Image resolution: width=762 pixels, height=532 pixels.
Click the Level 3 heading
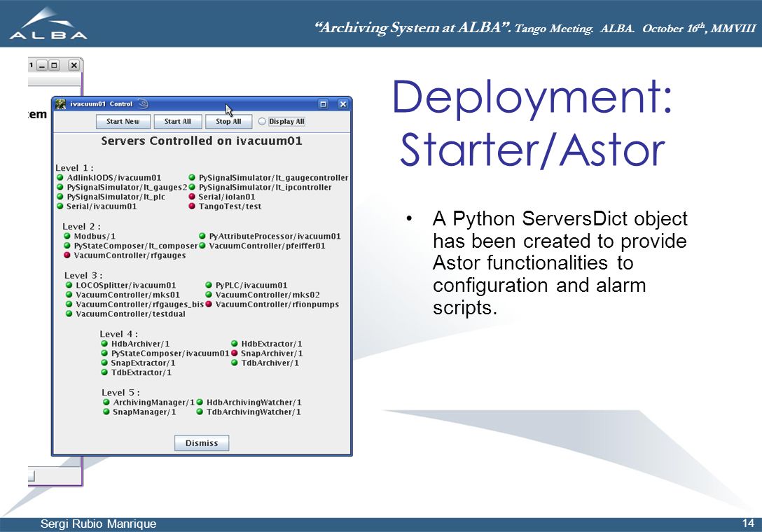83,276
